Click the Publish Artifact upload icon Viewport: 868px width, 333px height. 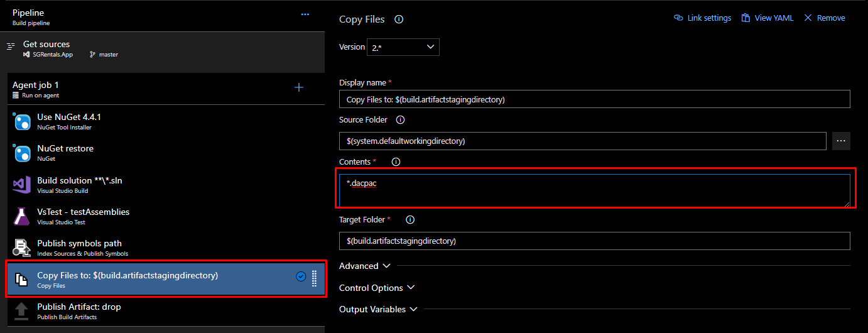pyautogui.click(x=22, y=311)
